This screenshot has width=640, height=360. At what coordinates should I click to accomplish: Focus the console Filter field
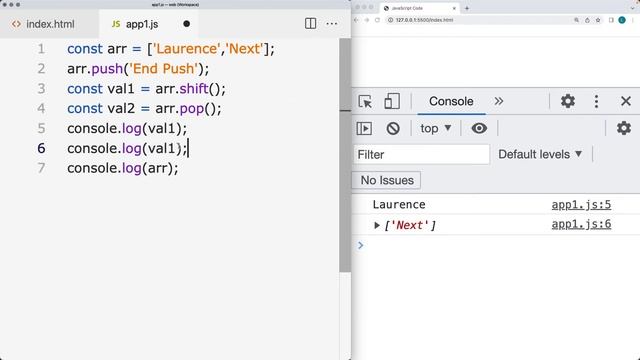[421, 155]
